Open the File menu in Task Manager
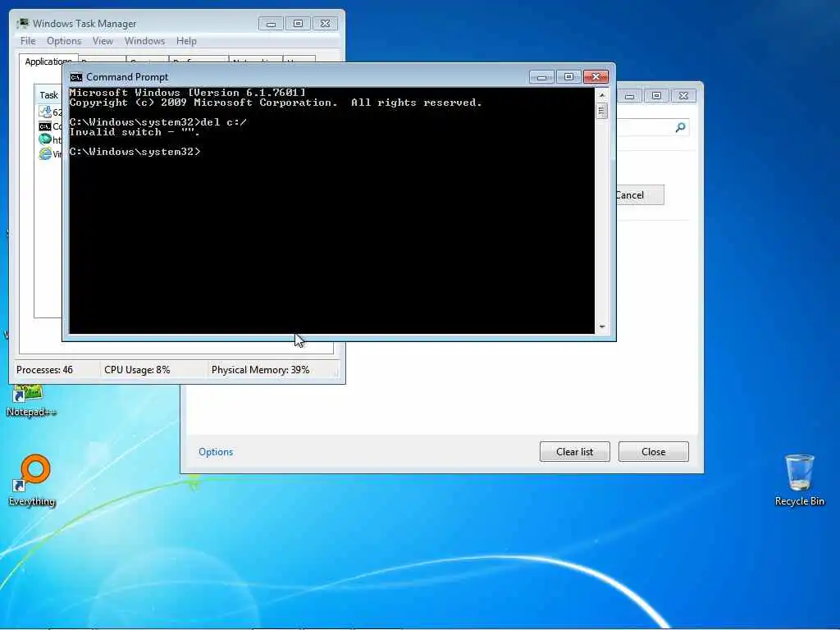840x630 pixels. click(27, 41)
